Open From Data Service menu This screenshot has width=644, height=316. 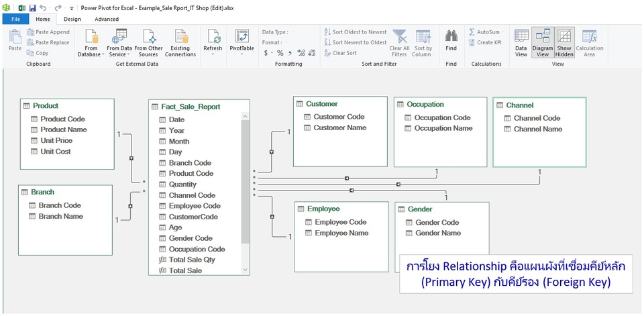click(x=119, y=43)
